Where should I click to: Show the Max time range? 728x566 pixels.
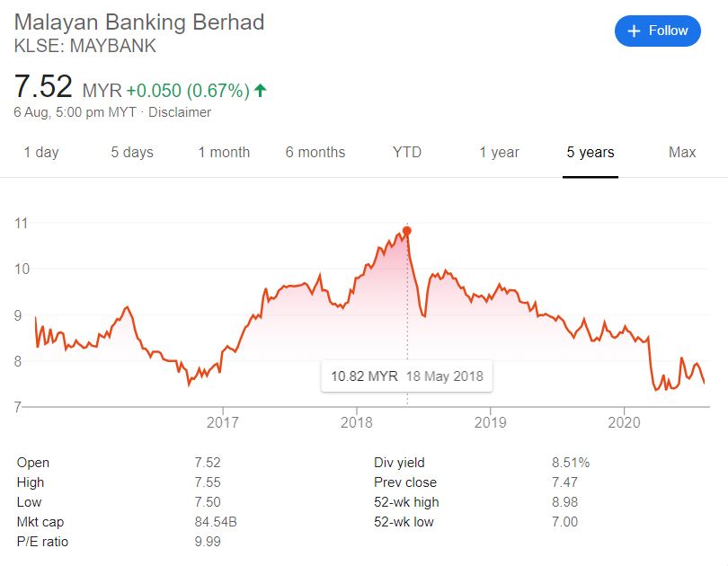pos(682,152)
